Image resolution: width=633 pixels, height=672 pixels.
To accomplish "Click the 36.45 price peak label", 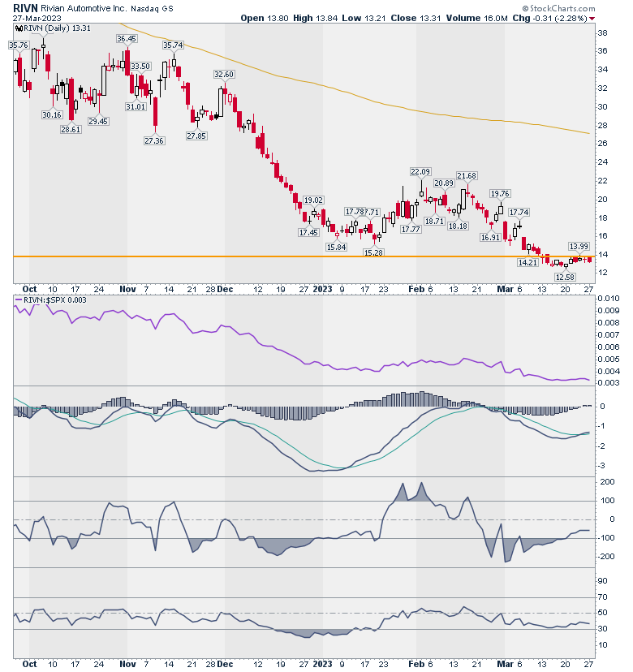I will point(127,39).
